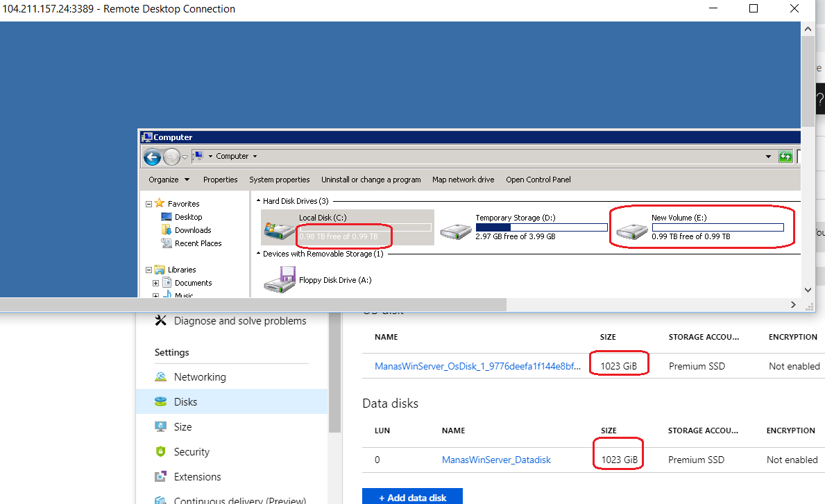Click the Extensions icon
Viewport: 825px width, 504px height.
click(160, 477)
